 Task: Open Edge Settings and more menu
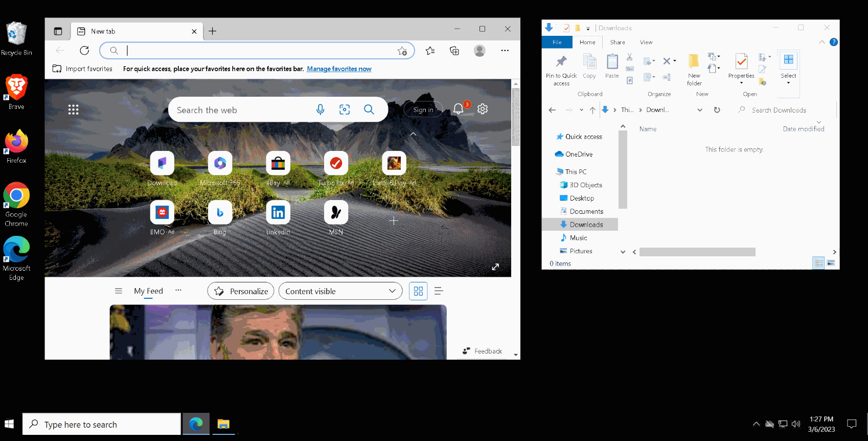click(505, 50)
